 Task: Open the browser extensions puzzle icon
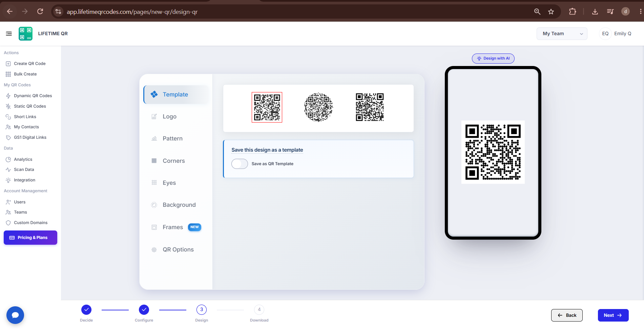573,12
